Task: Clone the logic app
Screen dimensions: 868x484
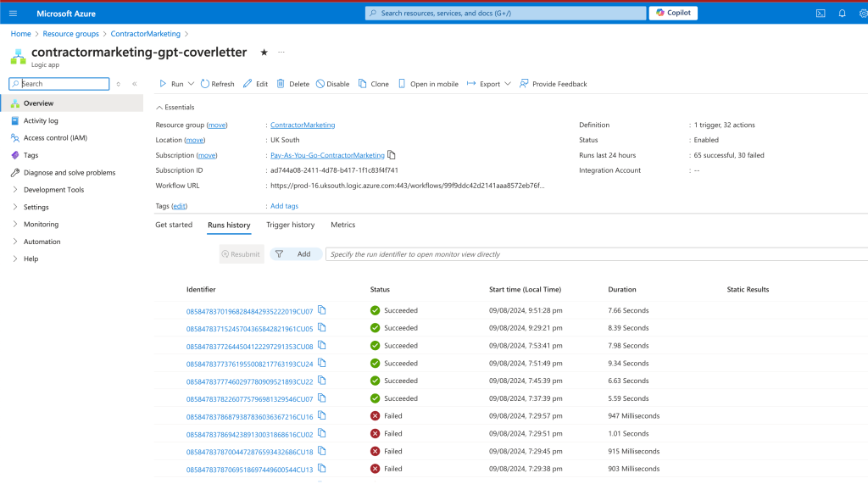Action: click(x=374, y=84)
